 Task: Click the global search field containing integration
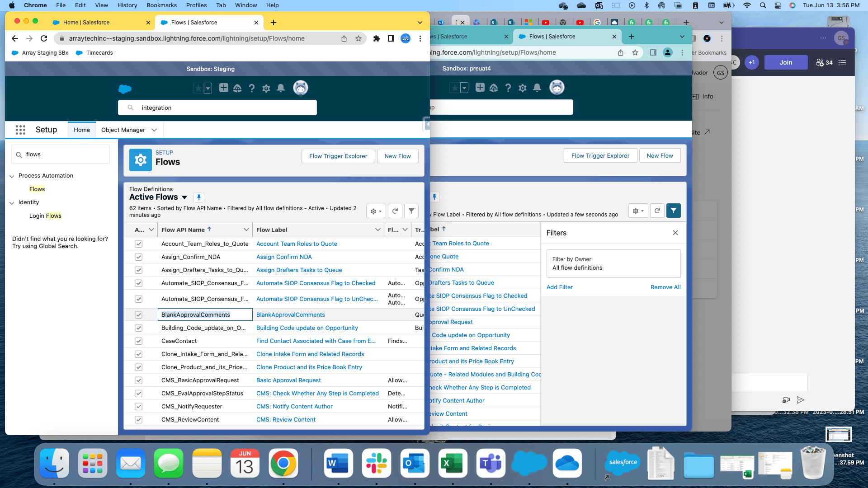click(x=217, y=108)
